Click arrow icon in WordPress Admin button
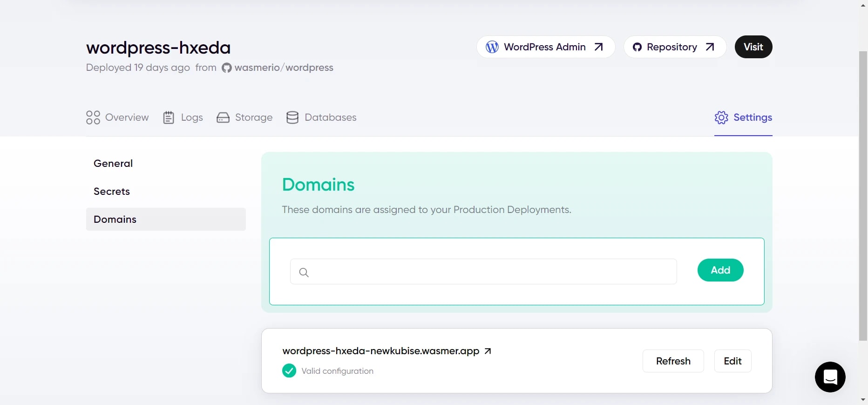 599,47
